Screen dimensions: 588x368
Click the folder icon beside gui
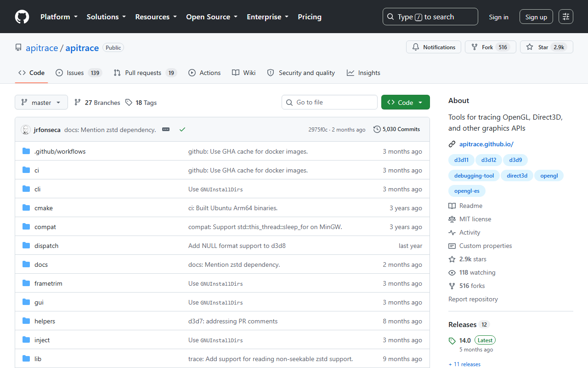tap(26, 302)
